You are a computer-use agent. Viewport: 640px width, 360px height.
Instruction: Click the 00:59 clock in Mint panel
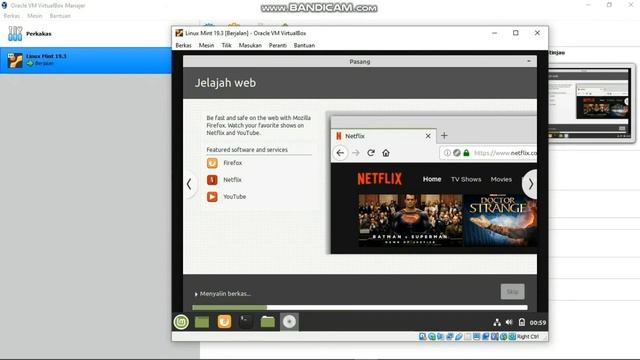[x=538, y=322]
